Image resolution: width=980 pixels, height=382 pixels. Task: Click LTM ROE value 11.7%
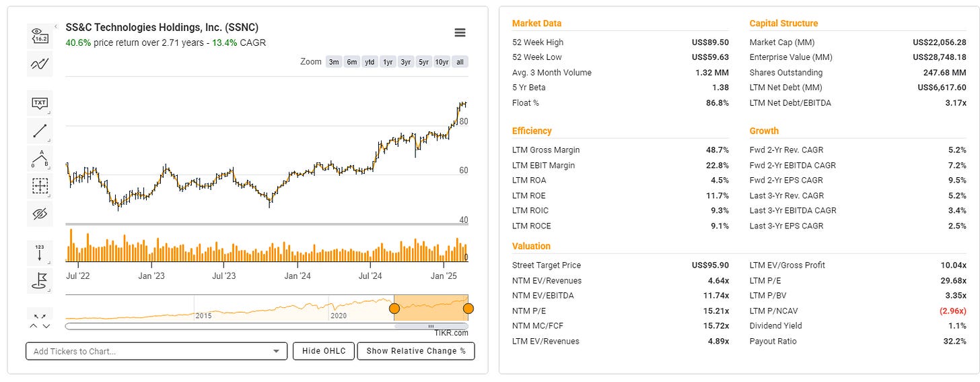pos(718,195)
